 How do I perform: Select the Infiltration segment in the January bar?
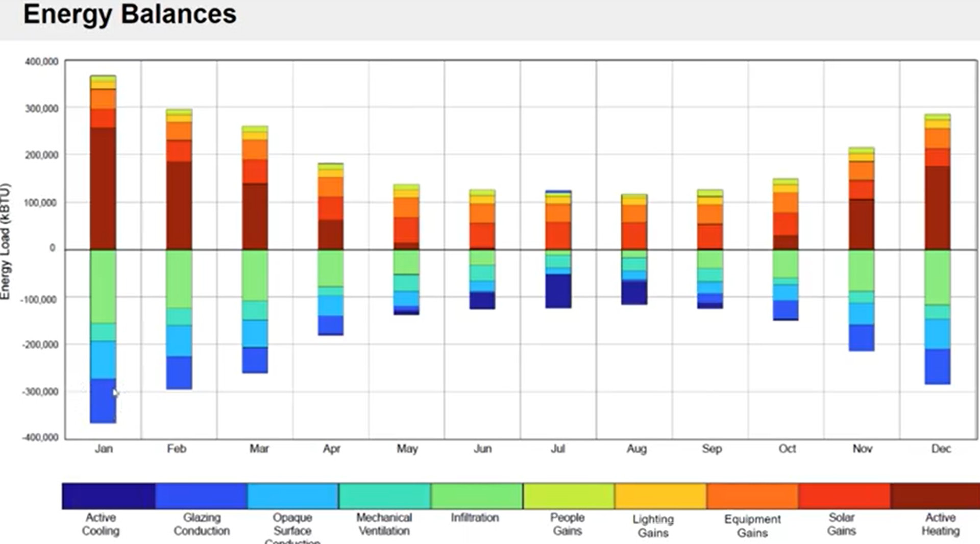point(103,286)
